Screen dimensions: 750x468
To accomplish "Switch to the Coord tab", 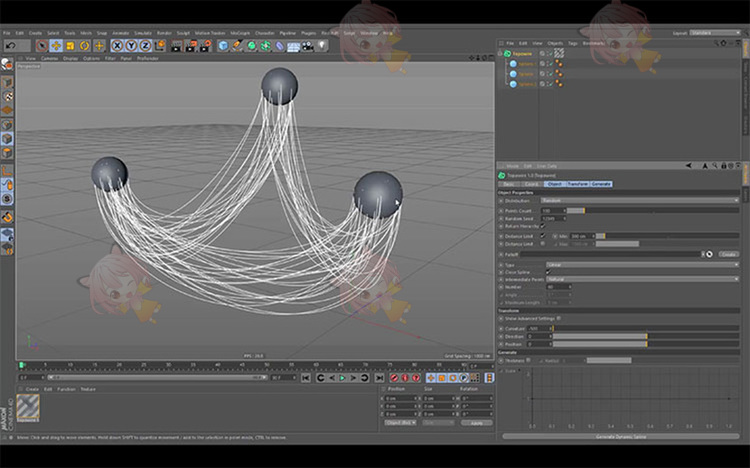I will point(531,184).
